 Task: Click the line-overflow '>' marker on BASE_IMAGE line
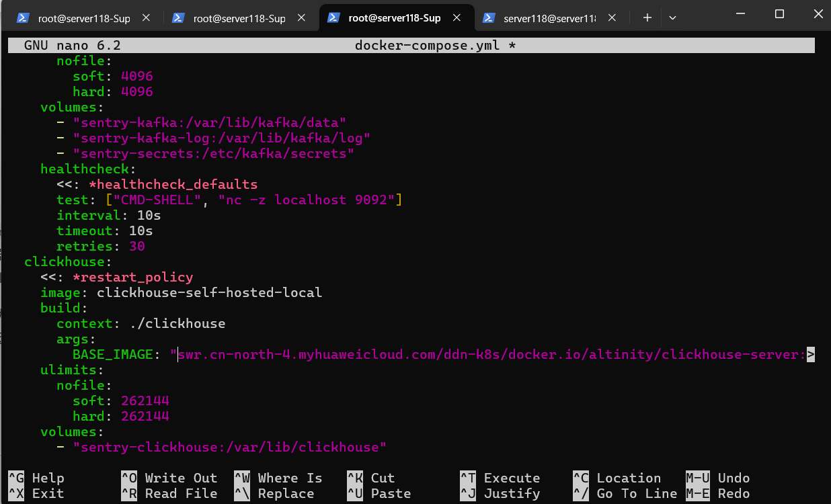[x=811, y=354]
